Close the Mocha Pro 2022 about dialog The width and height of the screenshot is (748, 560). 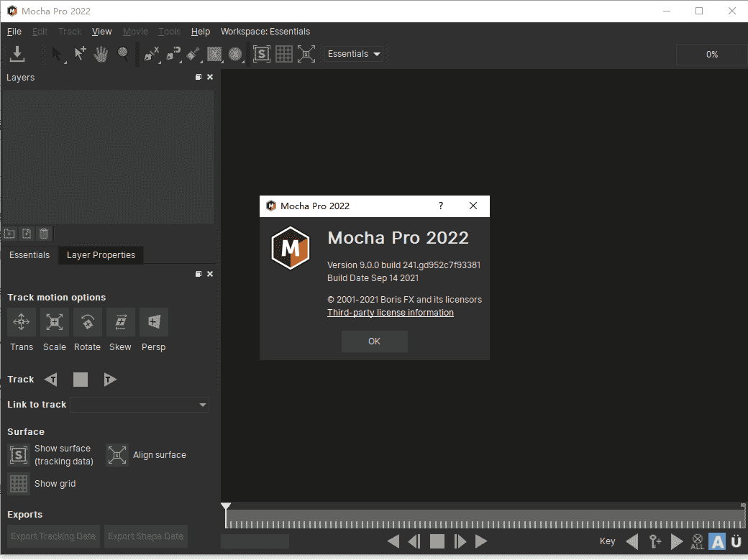[473, 206]
